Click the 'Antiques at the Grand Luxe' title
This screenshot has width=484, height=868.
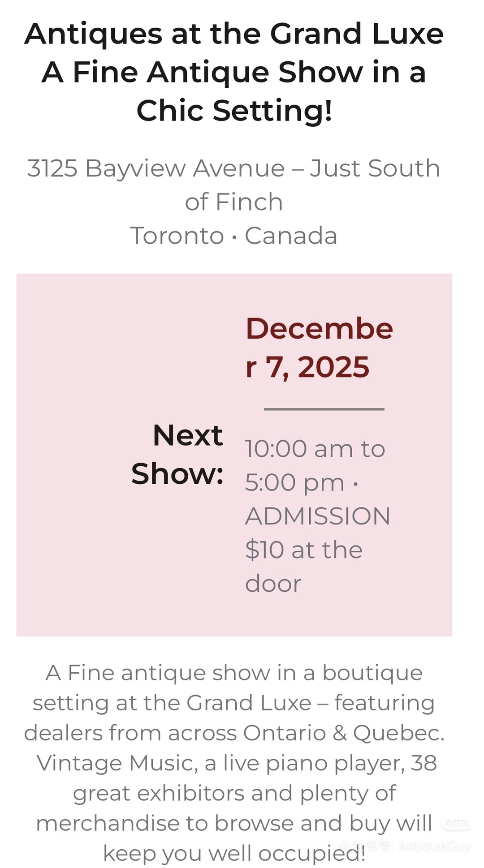(234, 34)
